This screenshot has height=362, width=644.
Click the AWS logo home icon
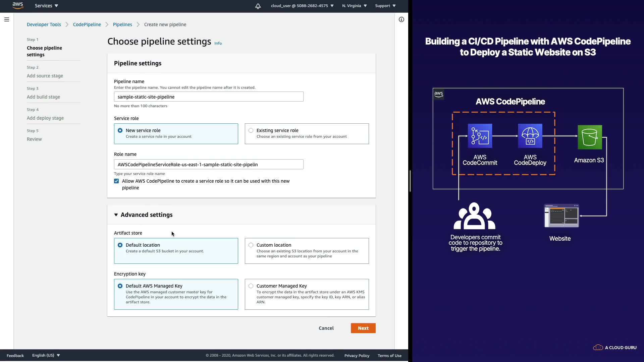pyautogui.click(x=17, y=6)
